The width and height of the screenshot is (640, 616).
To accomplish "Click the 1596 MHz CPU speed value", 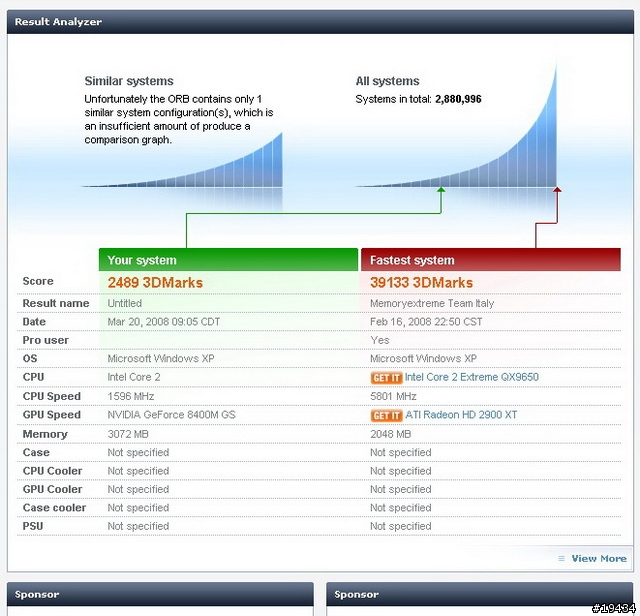I will point(131,396).
